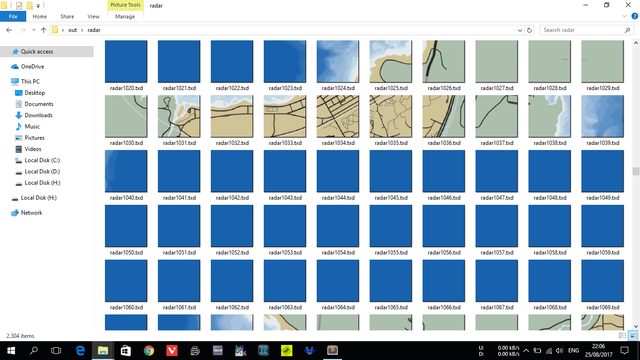Select the radar1026.txd thumbnail
Image resolution: width=640 pixels, height=360 pixels.
tap(444, 62)
